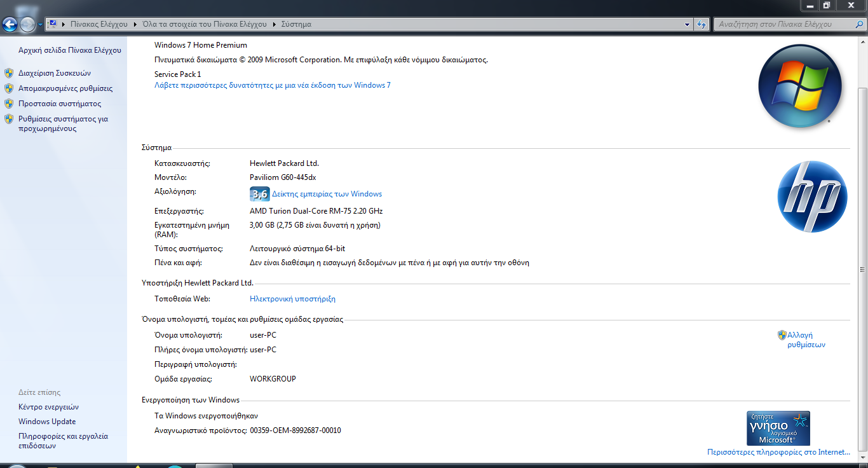
Task: Select the Windows 7 Home Premium text
Action: (201, 45)
